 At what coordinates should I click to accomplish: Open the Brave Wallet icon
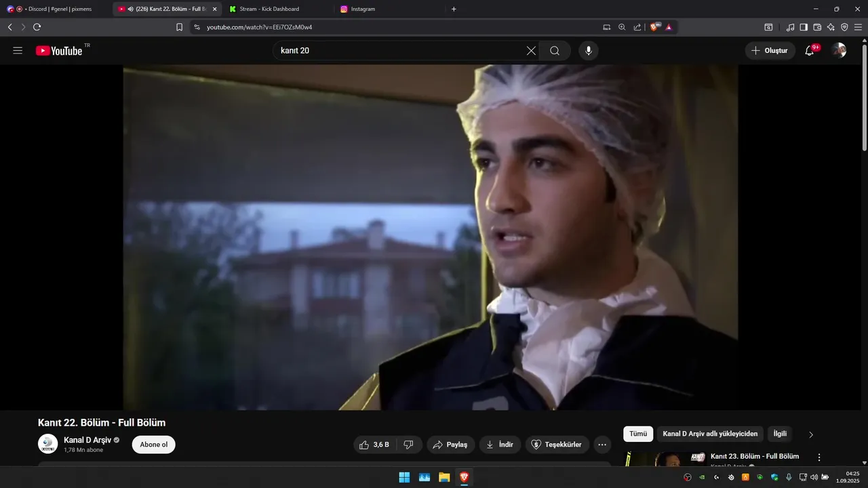pyautogui.click(x=817, y=27)
